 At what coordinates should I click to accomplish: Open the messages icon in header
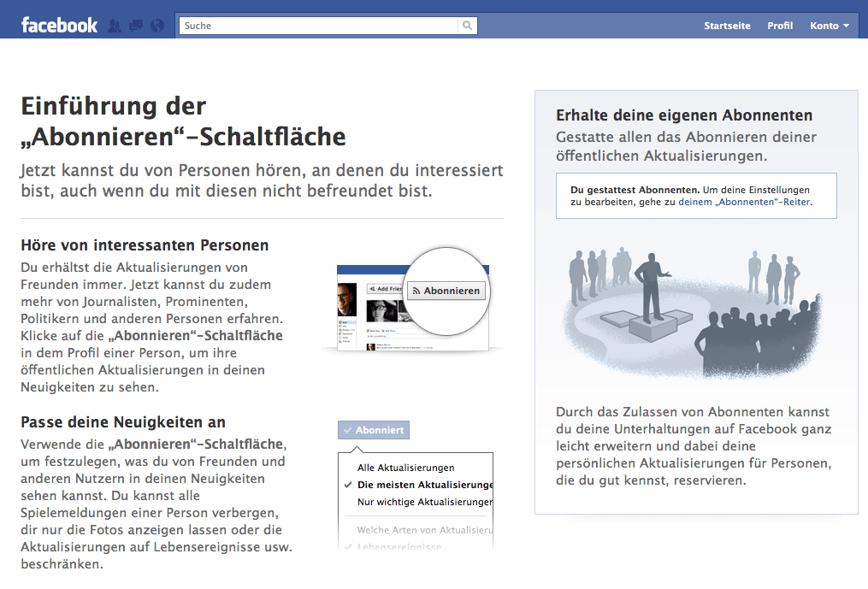(x=136, y=26)
